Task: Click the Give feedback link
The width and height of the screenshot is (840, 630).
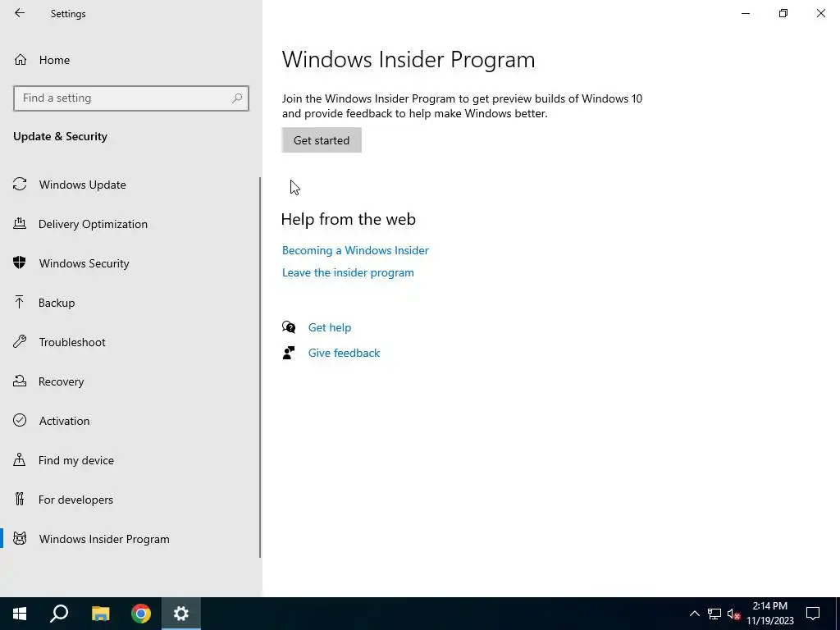Action: [x=344, y=353]
